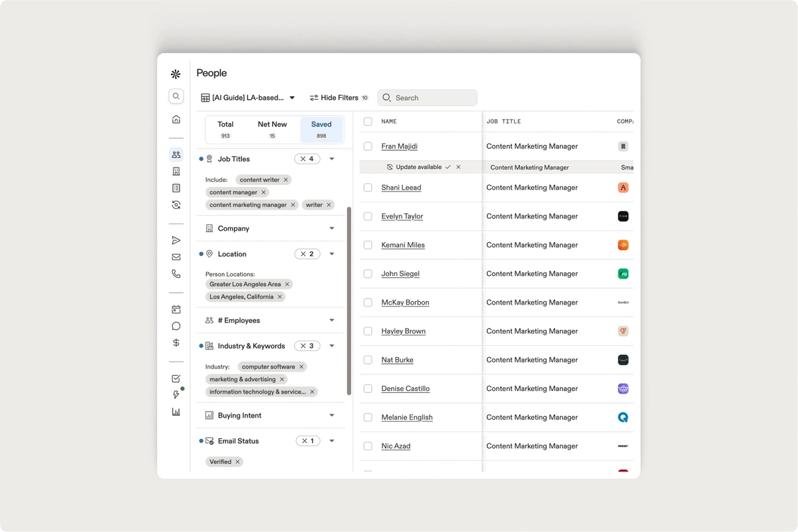Select Nat Burke's checkbox

pos(368,360)
